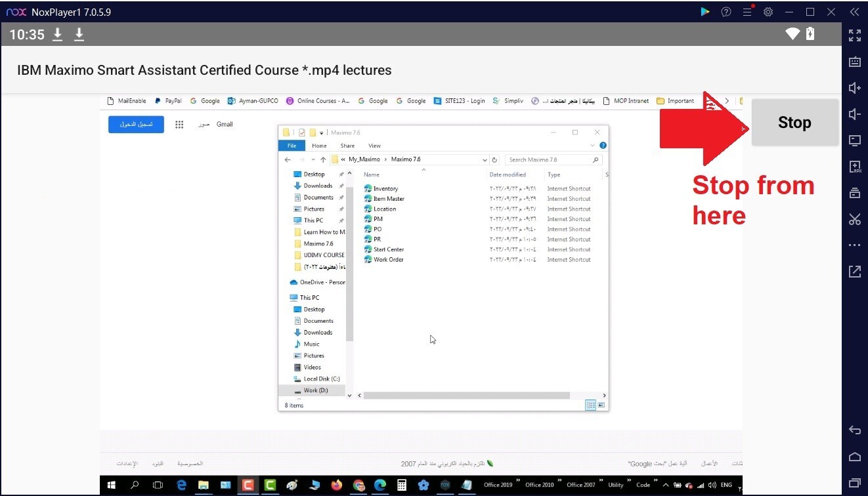Open the Gmail link
The width and height of the screenshot is (868, 496).
click(225, 124)
